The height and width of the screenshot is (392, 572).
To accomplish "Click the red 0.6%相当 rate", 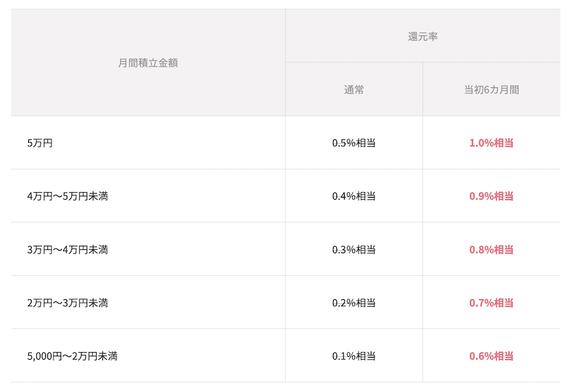I will [x=492, y=356].
